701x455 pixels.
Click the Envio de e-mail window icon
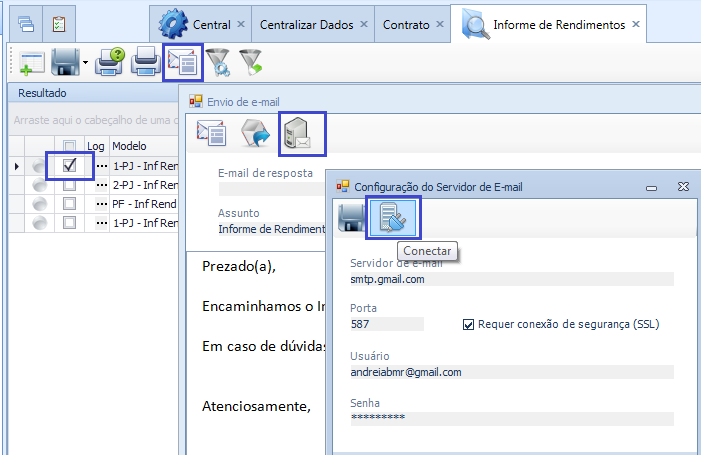pos(195,101)
